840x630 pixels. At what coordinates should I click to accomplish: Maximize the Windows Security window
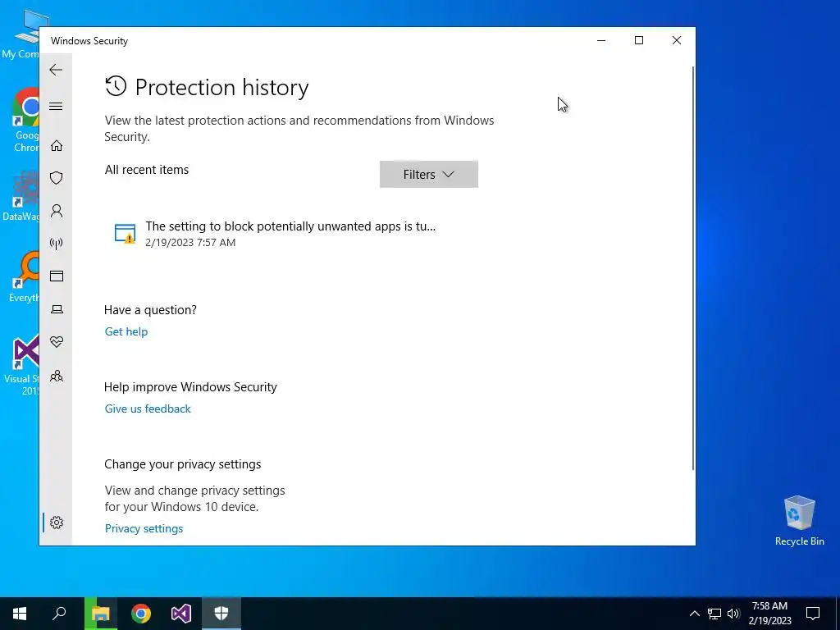pos(638,40)
